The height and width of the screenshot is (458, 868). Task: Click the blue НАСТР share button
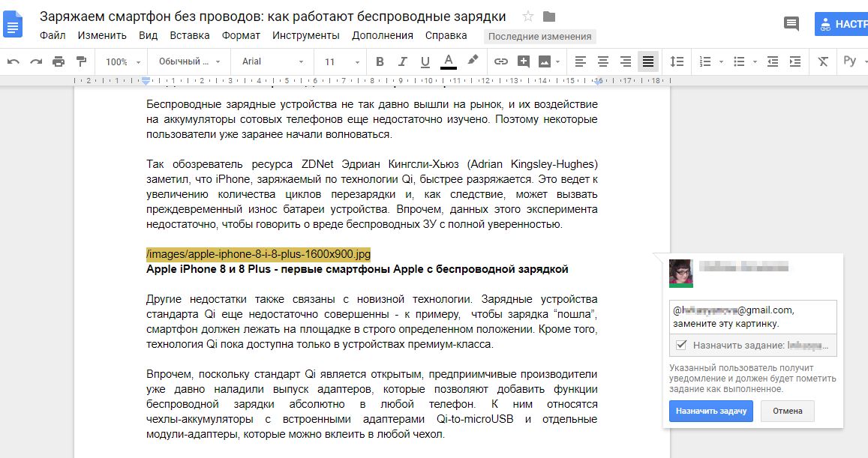[x=842, y=24]
